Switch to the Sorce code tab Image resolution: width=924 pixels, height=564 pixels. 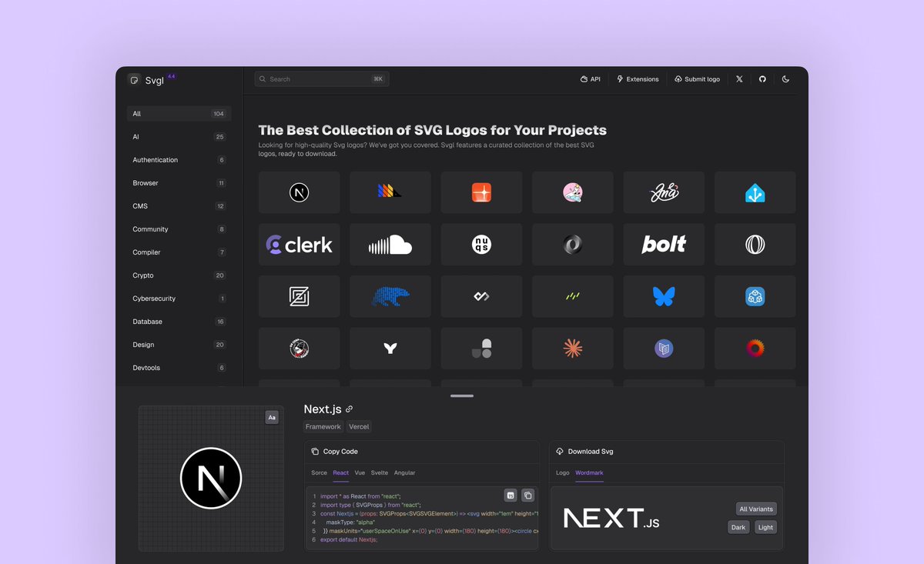click(x=319, y=472)
